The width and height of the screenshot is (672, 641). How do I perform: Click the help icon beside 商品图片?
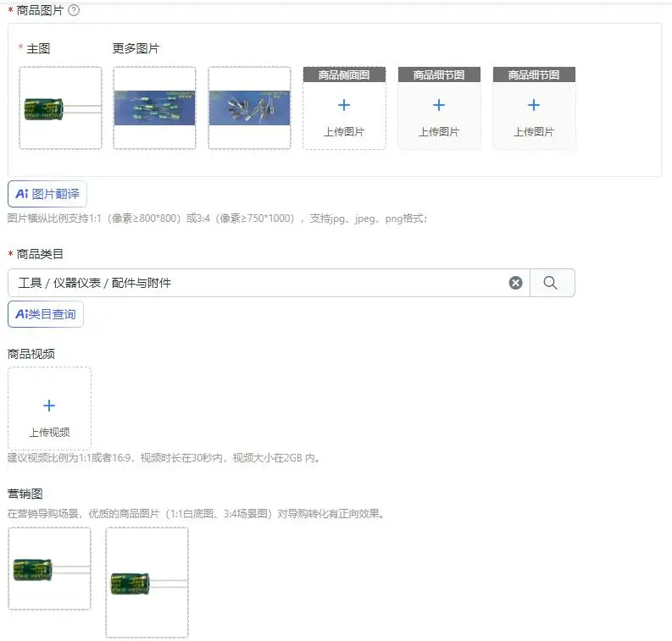click(x=74, y=10)
